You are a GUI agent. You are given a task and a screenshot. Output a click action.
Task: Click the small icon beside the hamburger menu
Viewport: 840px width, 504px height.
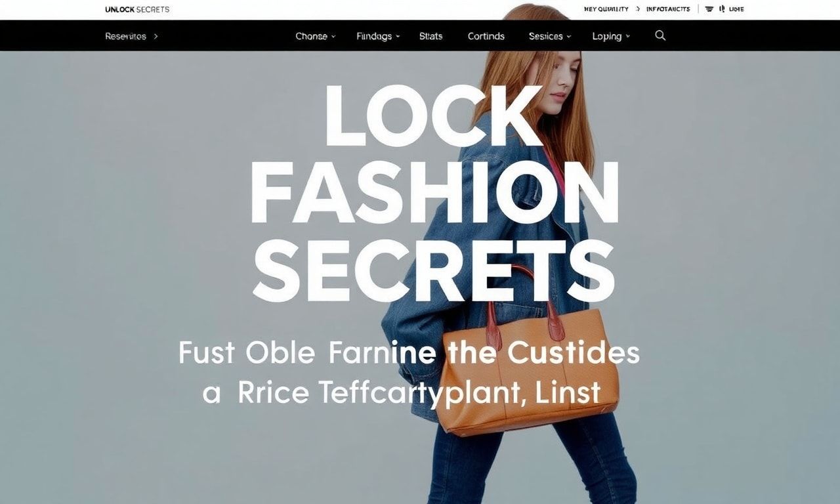721,9
